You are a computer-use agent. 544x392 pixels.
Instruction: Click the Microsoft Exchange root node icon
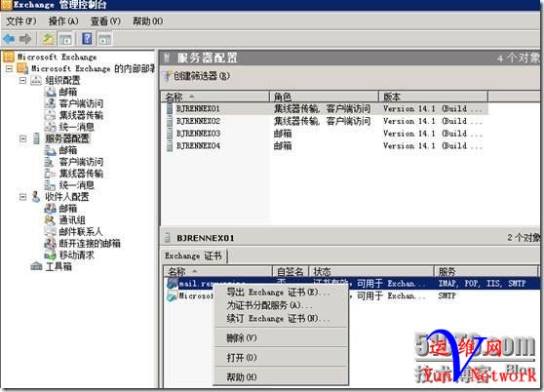pyautogui.click(x=9, y=57)
